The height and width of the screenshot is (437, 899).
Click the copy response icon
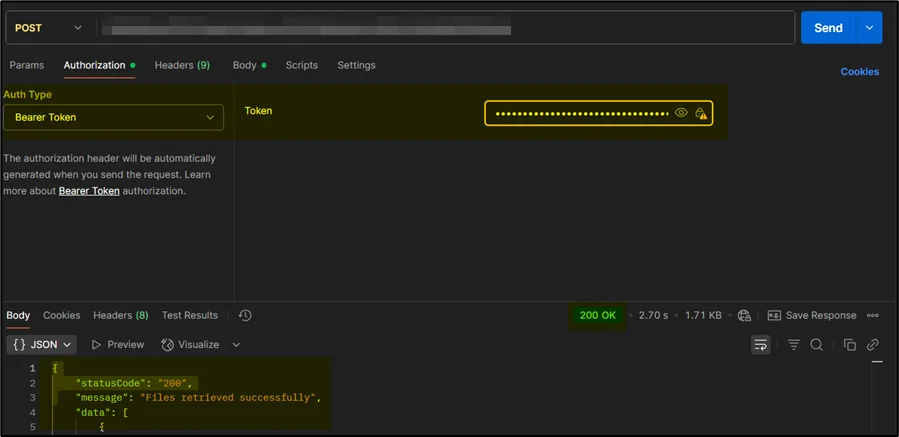[x=850, y=345]
